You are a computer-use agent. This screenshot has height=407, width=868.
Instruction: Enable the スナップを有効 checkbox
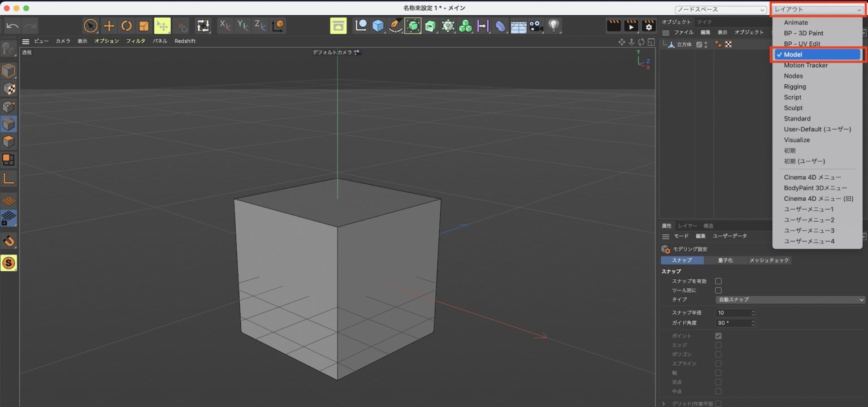[x=718, y=281]
